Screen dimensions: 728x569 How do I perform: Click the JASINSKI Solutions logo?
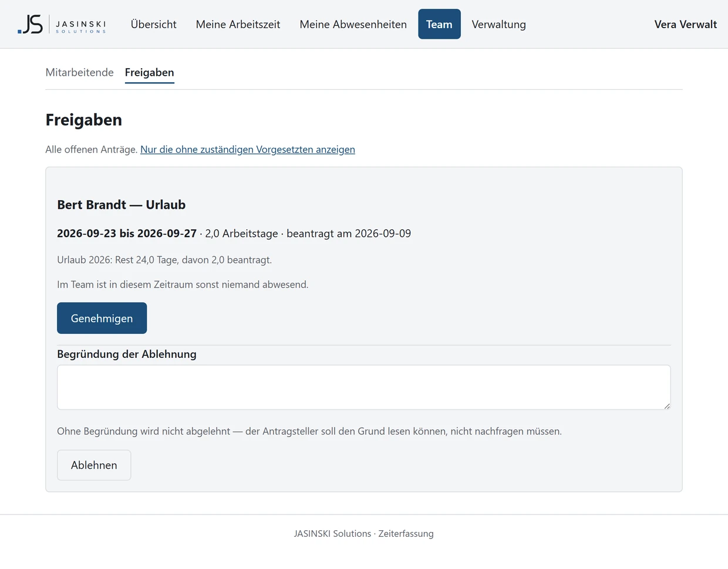(62, 24)
